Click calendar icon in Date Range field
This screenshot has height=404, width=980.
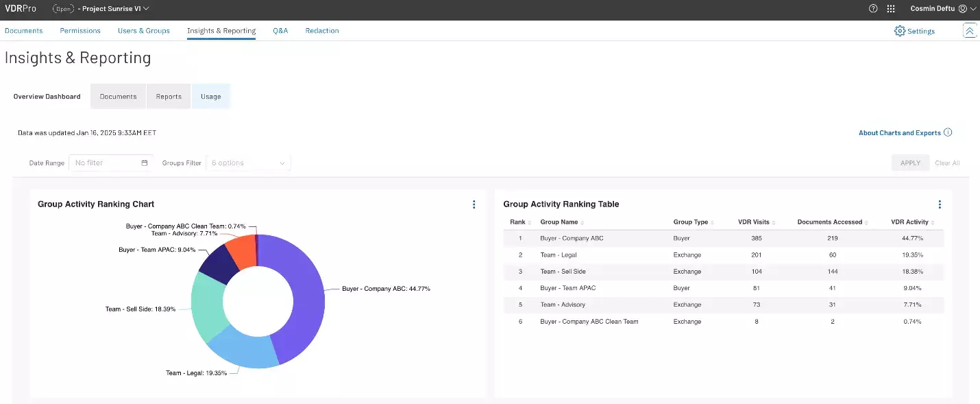145,163
